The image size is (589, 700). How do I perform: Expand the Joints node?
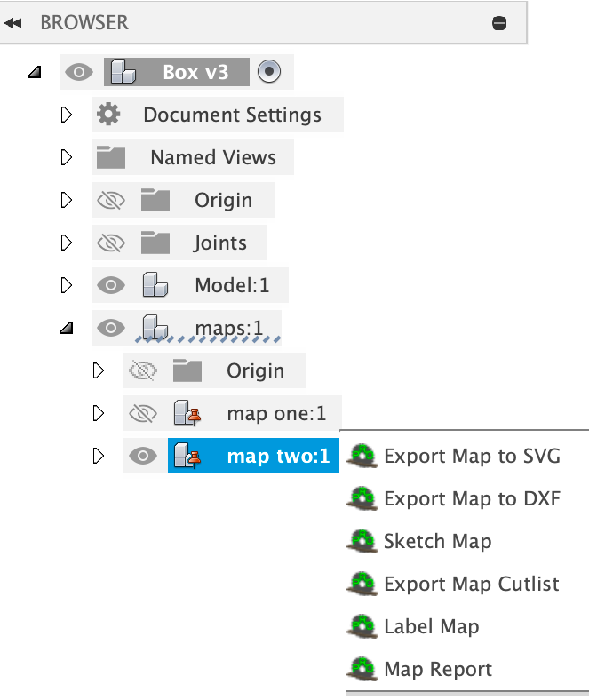[67, 243]
